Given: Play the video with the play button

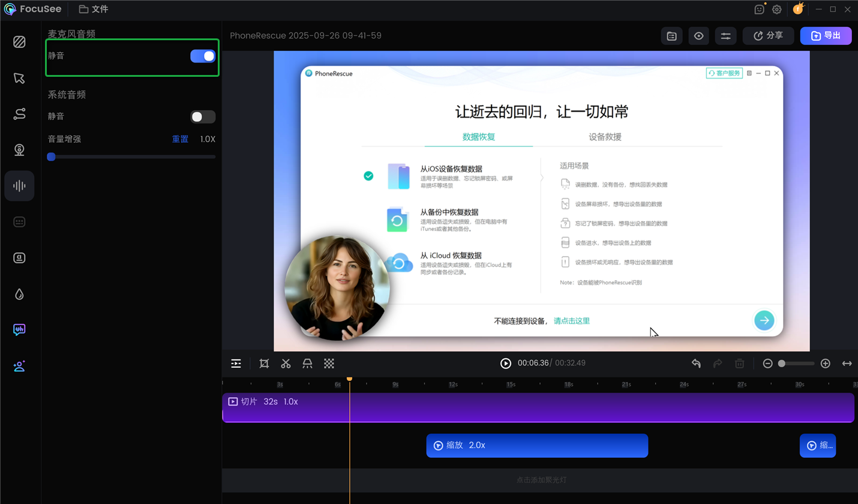Looking at the screenshot, I should tap(506, 364).
